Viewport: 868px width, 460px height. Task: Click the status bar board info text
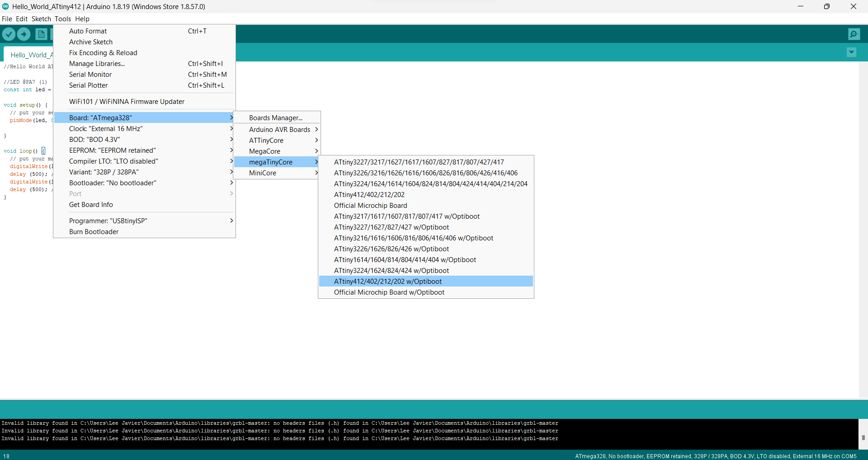point(716,456)
